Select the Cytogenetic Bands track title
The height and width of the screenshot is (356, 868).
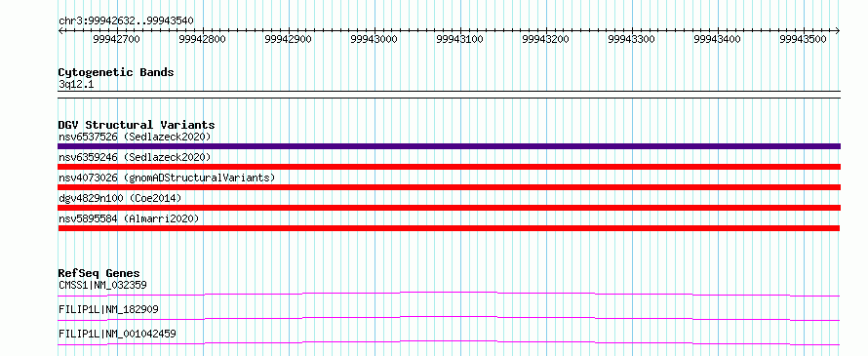116,72
